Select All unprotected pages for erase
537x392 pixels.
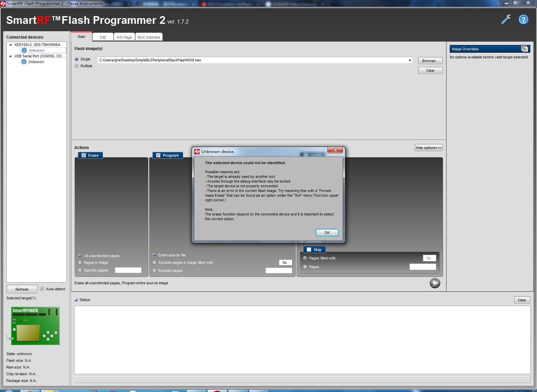click(80, 256)
